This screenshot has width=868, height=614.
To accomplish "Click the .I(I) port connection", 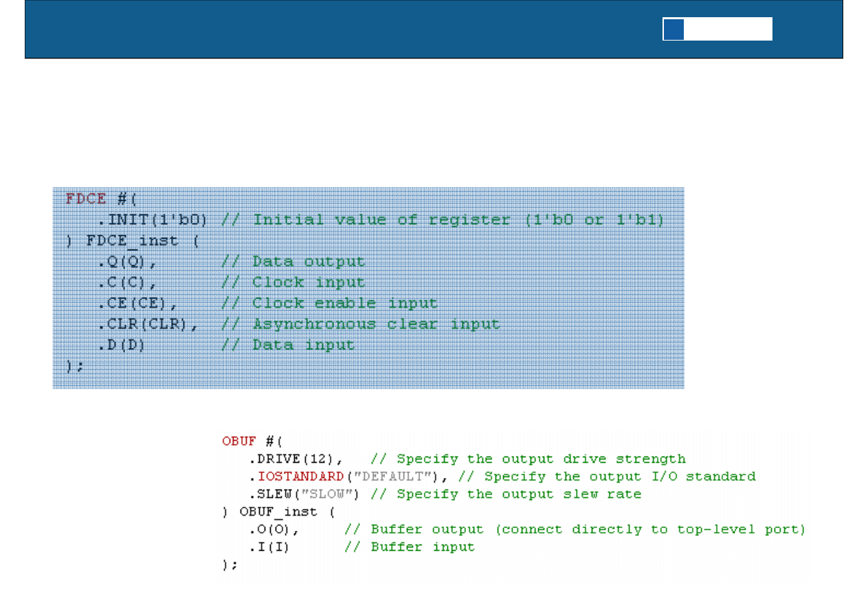I will click(267, 547).
